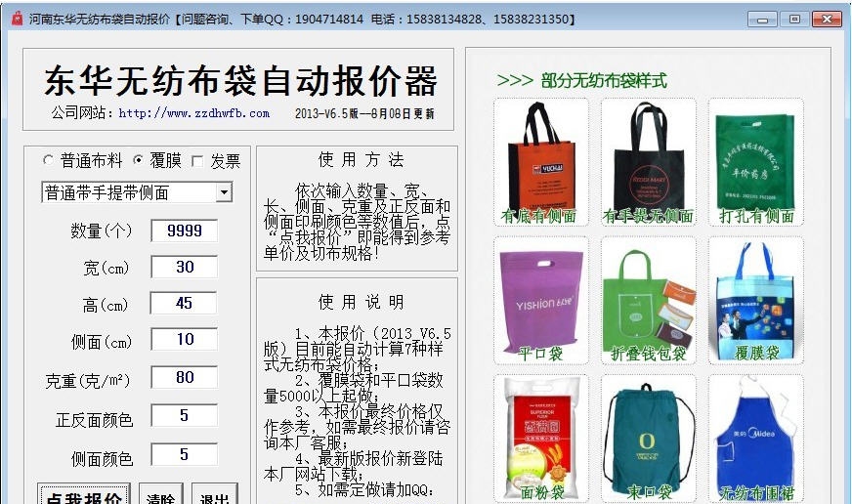
Task: Click the 使用方法 heading
Action: 361,159
